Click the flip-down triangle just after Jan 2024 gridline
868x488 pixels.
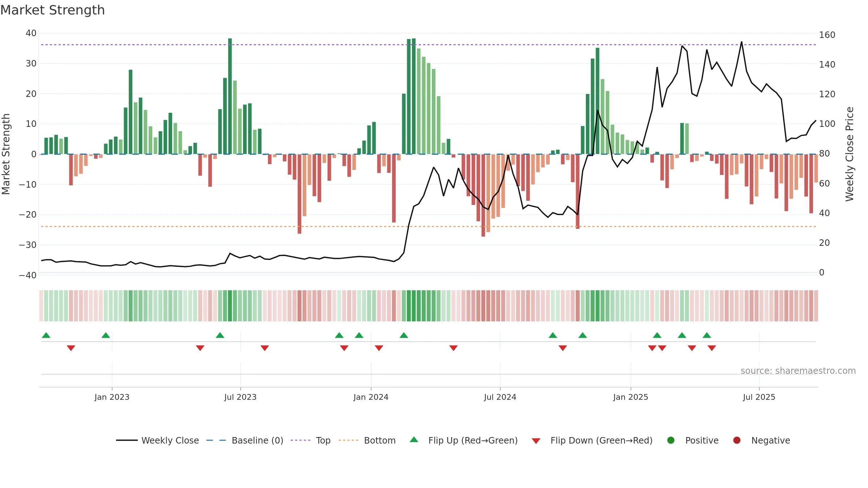click(x=379, y=348)
